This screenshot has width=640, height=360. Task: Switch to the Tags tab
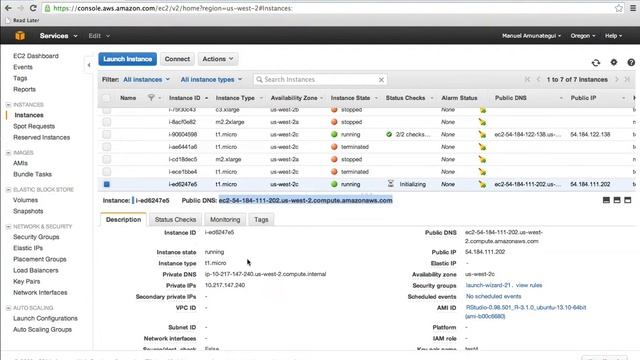coord(261,220)
